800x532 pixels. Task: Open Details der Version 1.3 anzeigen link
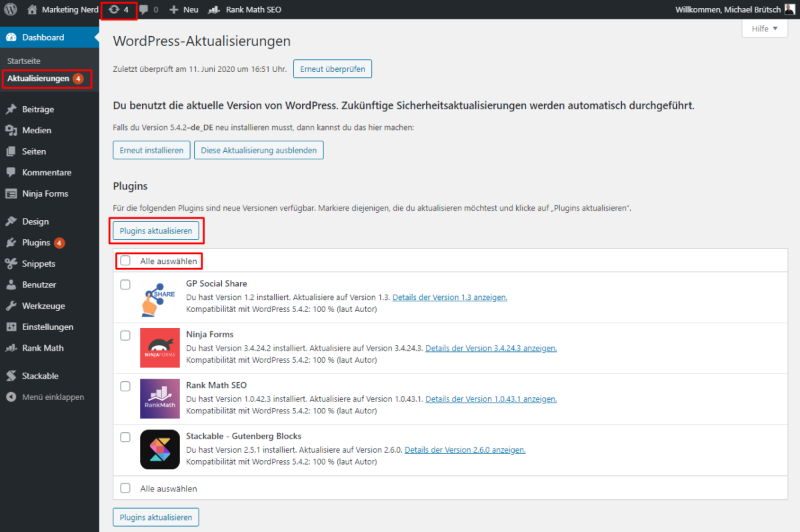pos(450,297)
